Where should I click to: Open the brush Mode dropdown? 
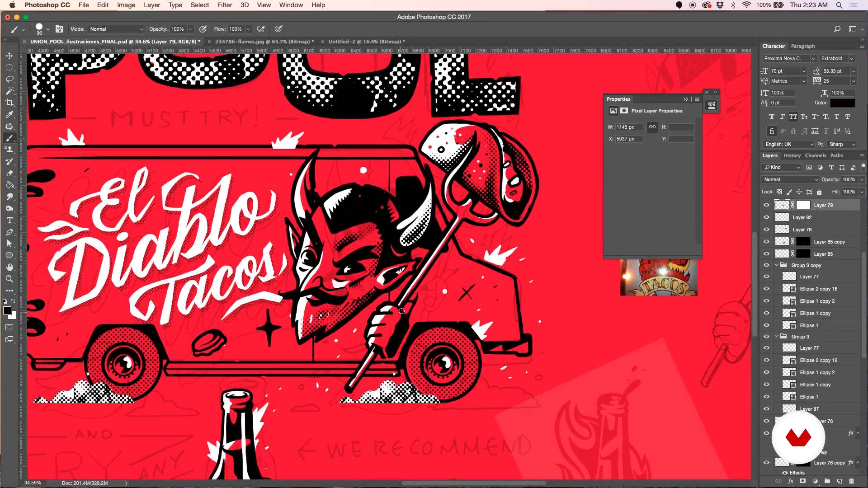click(x=116, y=29)
